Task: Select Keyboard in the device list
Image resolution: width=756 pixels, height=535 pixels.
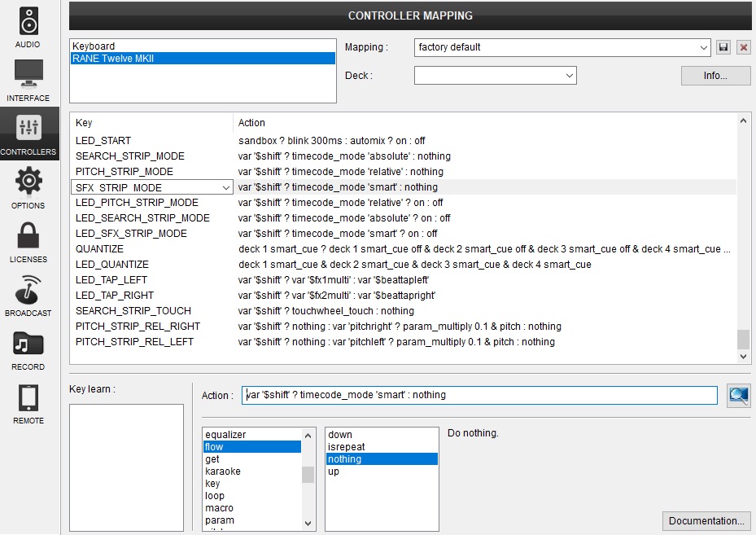Action: click(94, 46)
